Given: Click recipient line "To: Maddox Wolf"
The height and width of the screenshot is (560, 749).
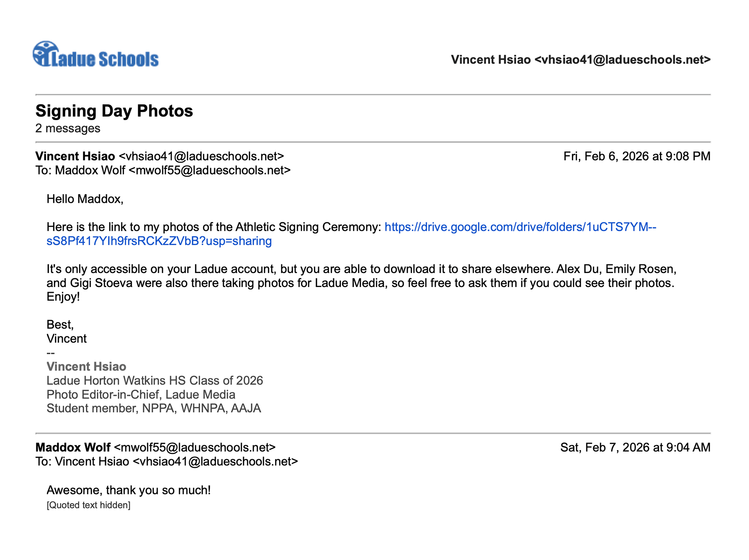Looking at the screenshot, I should [x=163, y=170].
